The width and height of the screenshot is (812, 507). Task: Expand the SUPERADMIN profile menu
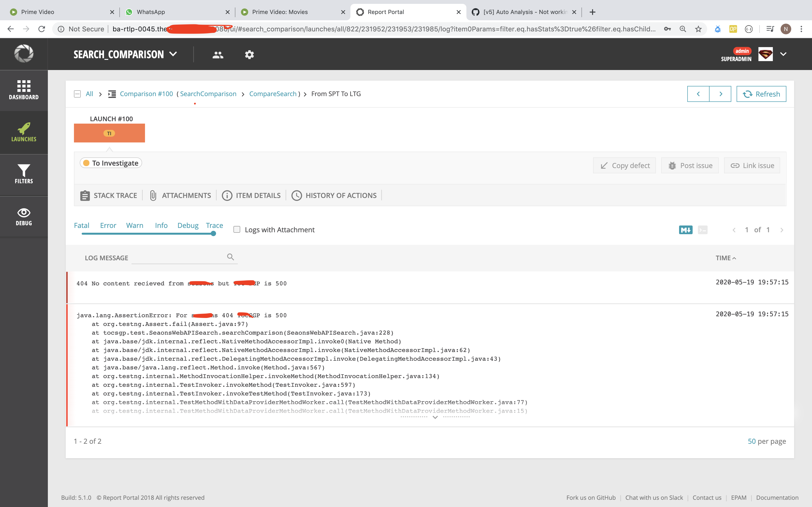click(x=783, y=54)
